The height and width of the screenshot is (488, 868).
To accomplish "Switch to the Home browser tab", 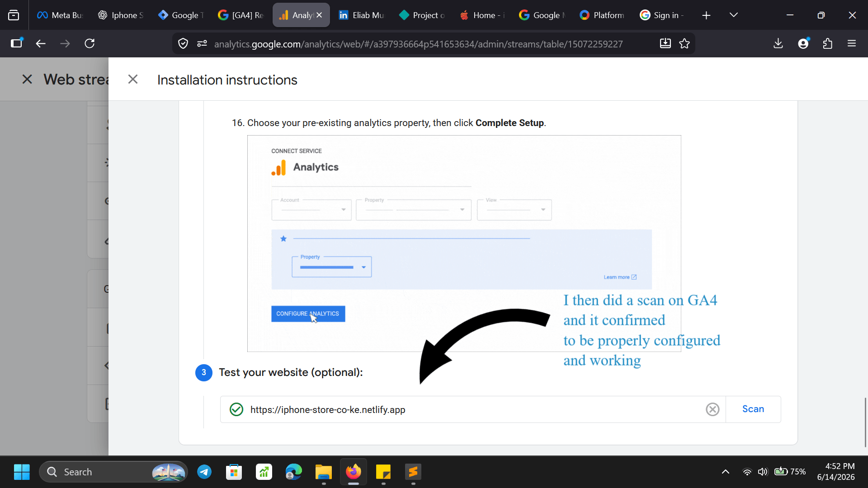I will (482, 15).
